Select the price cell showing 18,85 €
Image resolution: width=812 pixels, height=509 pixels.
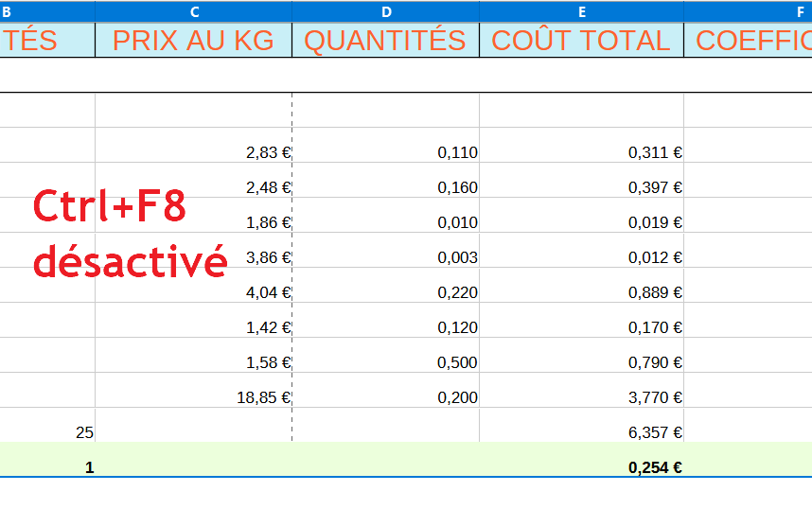coord(194,397)
